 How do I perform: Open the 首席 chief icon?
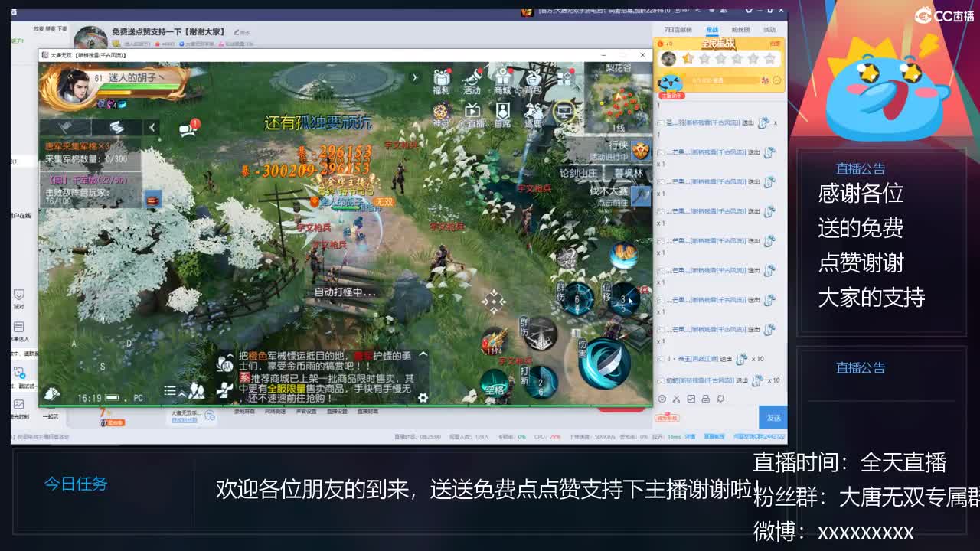pyautogui.click(x=502, y=115)
